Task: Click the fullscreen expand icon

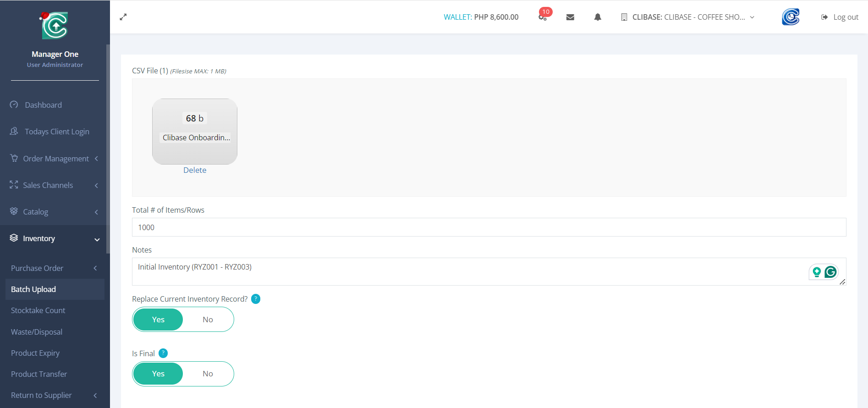Action: [x=123, y=17]
